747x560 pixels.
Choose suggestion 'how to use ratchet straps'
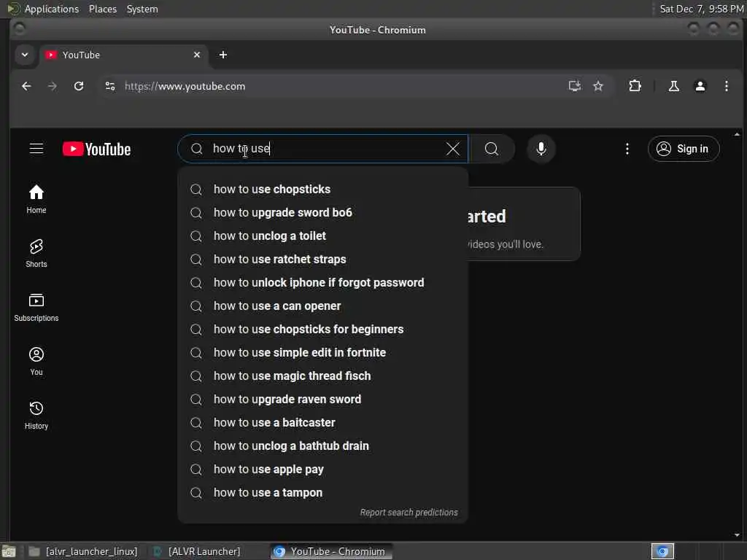(x=322, y=259)
